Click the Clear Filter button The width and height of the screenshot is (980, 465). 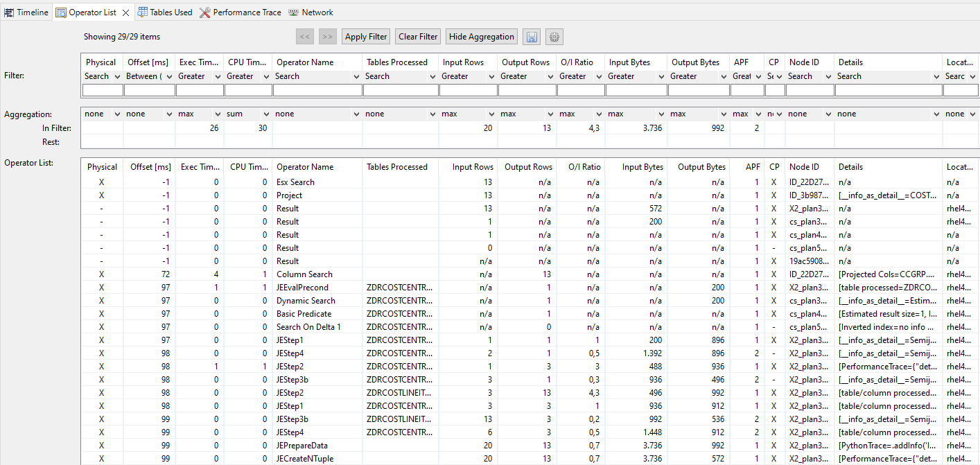click(417, 36)
